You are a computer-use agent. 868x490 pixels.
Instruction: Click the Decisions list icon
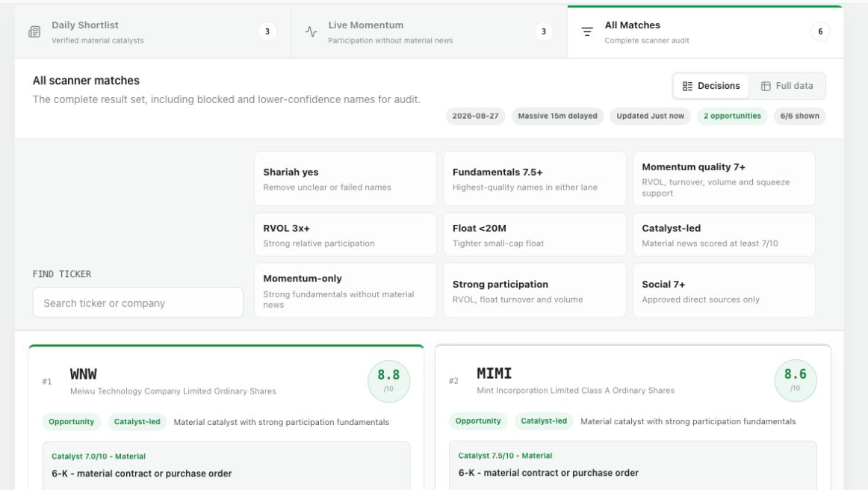(x=687, y=87)
